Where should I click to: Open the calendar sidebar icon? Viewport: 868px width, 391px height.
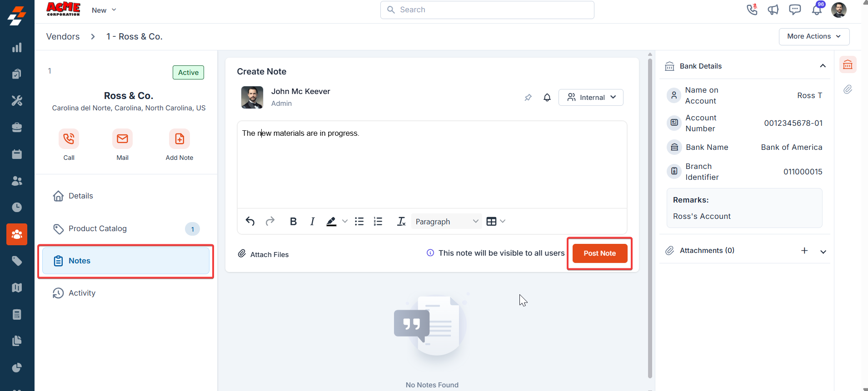[17, 154]
